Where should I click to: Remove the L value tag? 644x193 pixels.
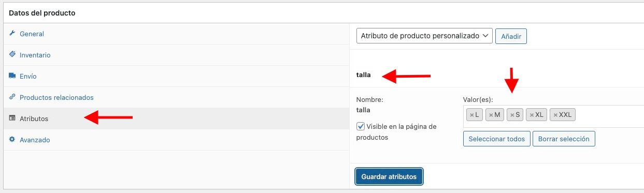471,115
